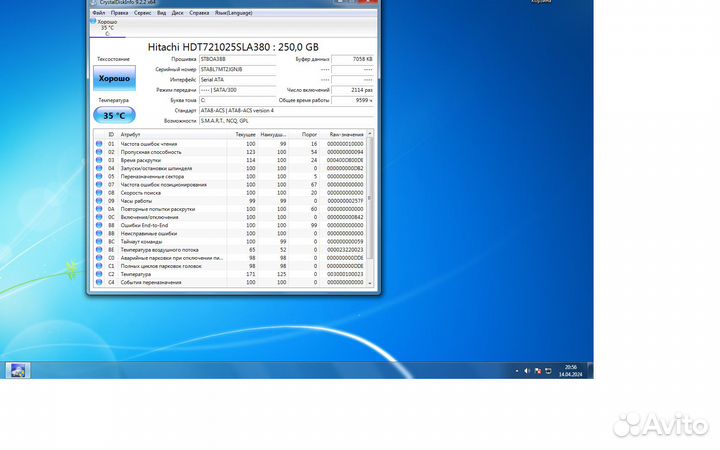Click status icon for Повторные попытки раскрутки row
This screenshot has height=450, width=720.
[x=99, y=209]
